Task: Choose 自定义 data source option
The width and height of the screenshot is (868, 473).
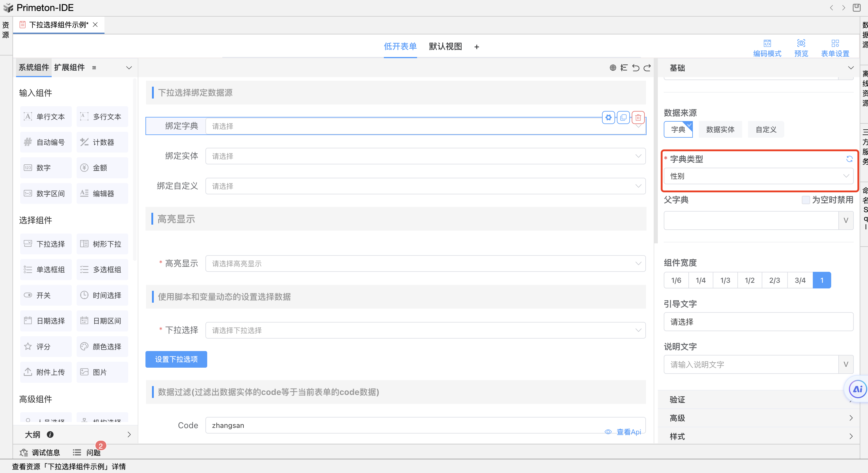Action: (766, 129)
